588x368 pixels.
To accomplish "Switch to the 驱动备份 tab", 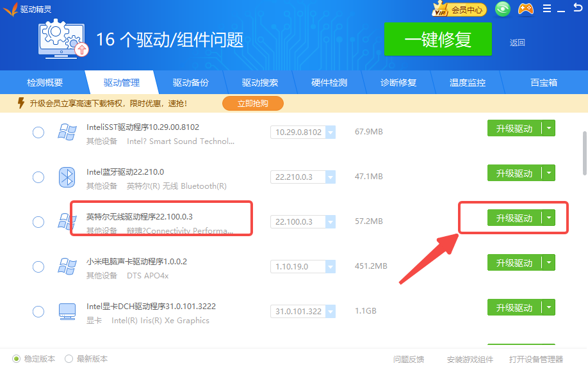I will pos(190,83).
